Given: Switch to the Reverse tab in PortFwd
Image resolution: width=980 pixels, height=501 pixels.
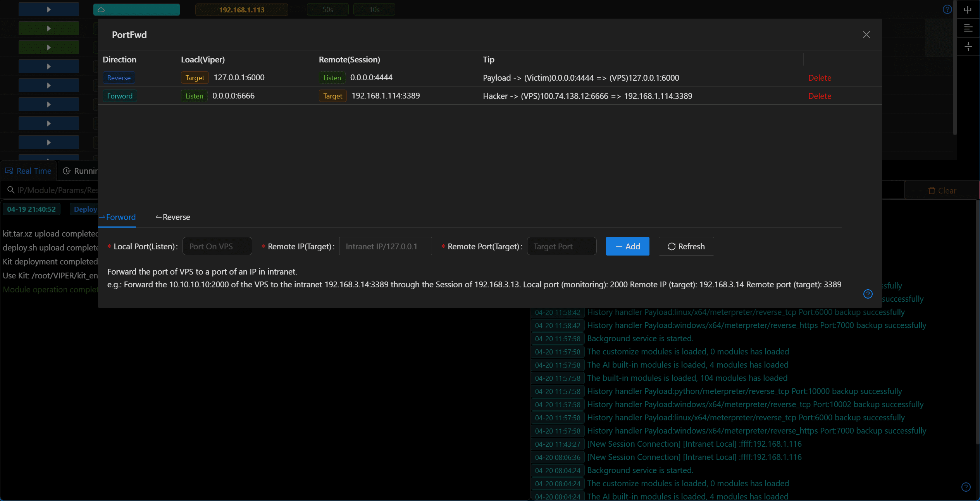Looking at the screenshot, I should click(173, 217).
